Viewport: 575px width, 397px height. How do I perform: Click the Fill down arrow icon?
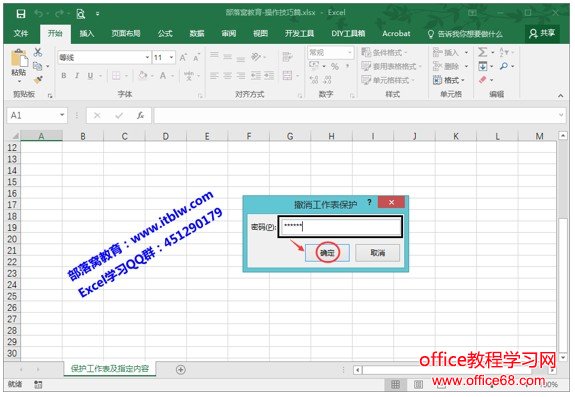483,66
